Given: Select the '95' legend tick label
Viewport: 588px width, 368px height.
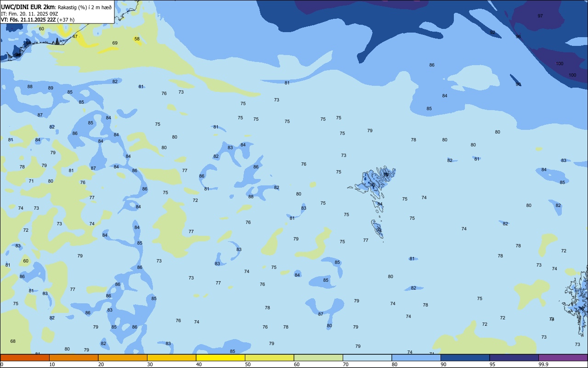Looking at the screenshot, I should (492, 364).
